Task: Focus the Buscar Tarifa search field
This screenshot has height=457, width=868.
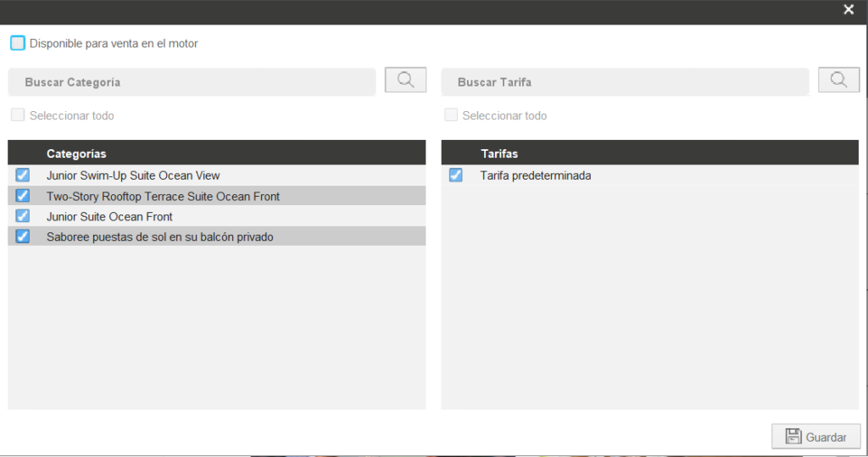Action: 625,82
